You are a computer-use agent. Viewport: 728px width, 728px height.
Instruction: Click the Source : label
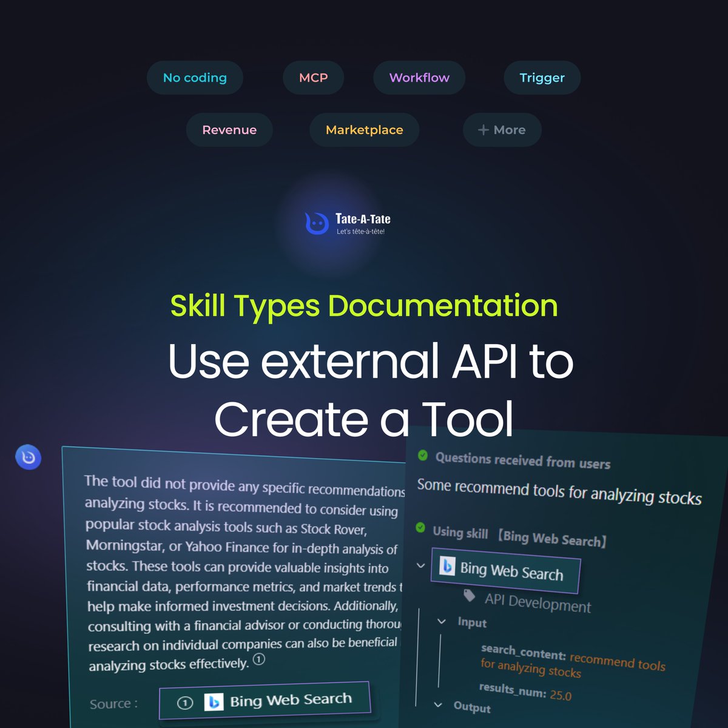113,704
